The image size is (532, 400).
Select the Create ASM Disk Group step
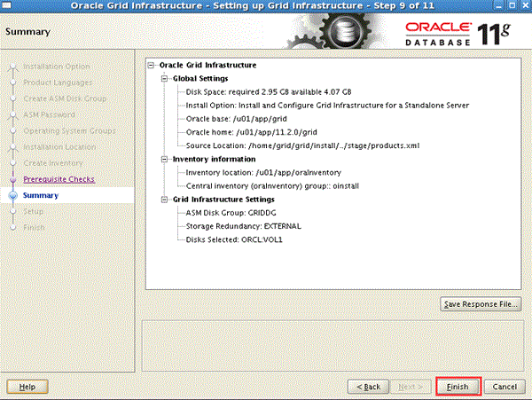click(65, 98)
